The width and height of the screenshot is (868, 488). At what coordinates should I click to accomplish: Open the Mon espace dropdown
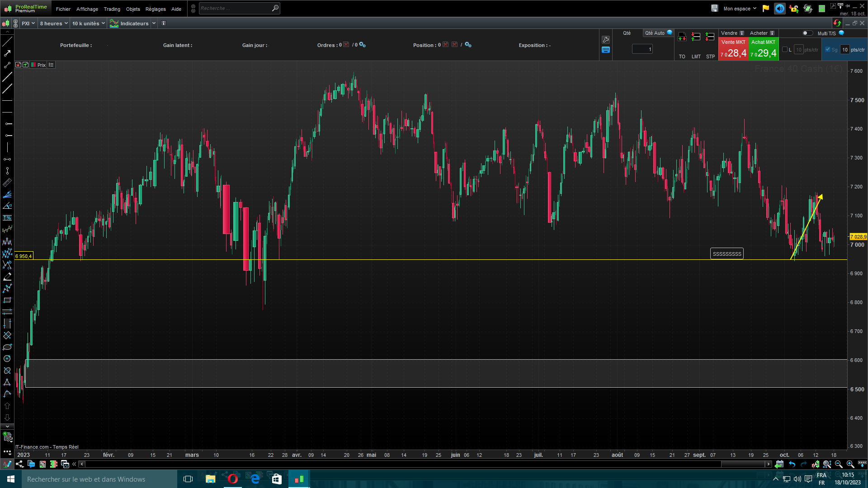tap(740, 9)
